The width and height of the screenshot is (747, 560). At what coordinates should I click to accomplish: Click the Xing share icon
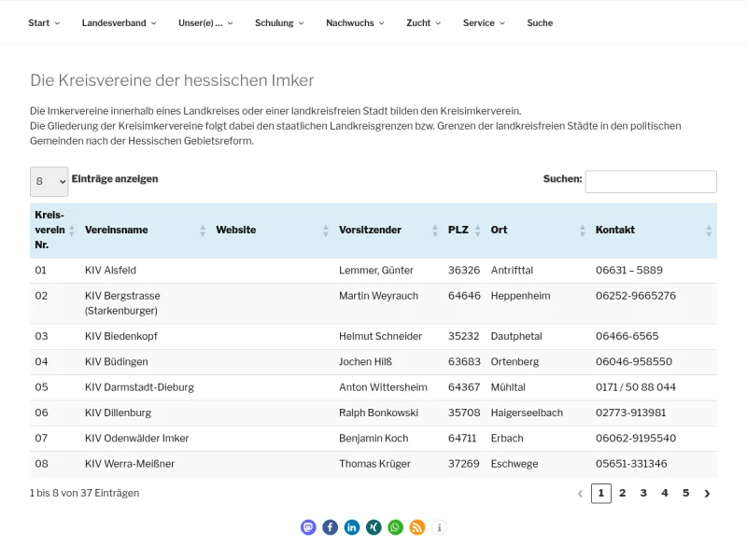click(373, 527)
